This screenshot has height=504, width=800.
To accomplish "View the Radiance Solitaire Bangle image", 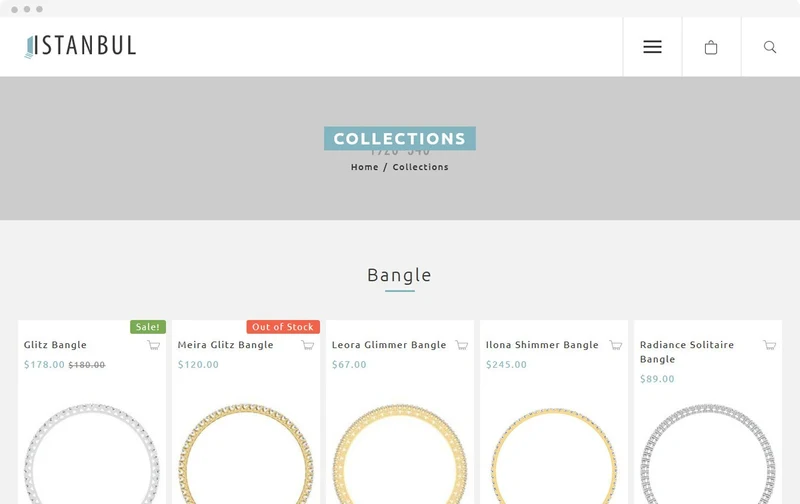I will tap(708, 453).
